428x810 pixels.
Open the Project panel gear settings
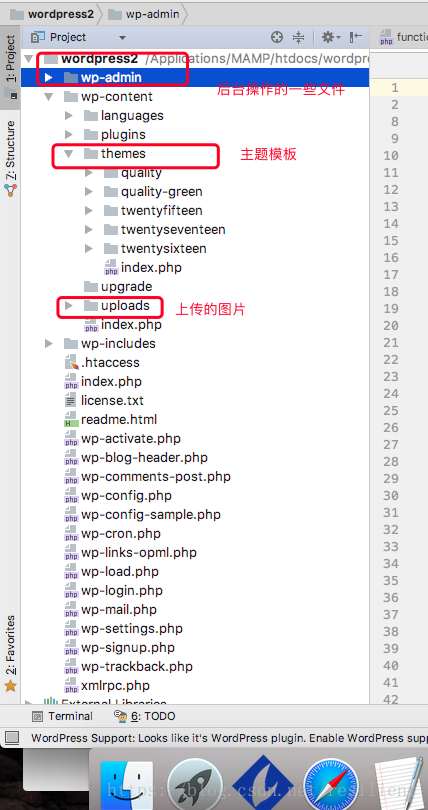(x=330, y=37)
